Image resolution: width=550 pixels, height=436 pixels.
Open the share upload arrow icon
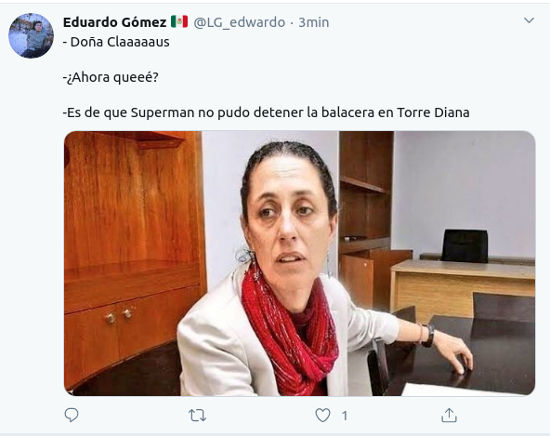click(x=449, y=415)
